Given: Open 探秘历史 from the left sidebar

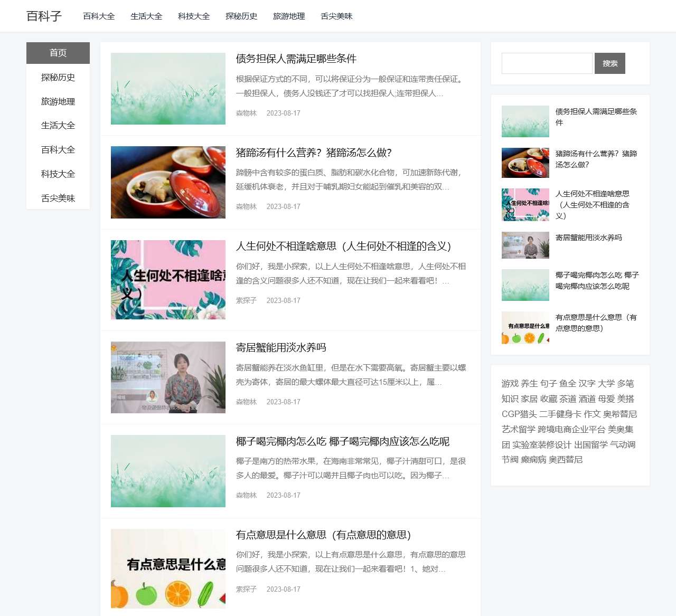Looking at the screenshot, I should [x=58, y=77].
